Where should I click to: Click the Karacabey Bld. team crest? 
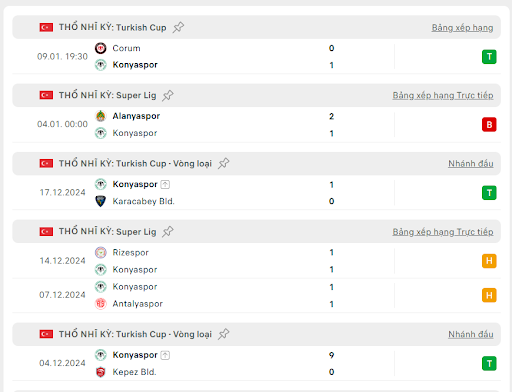pos(101,201)
